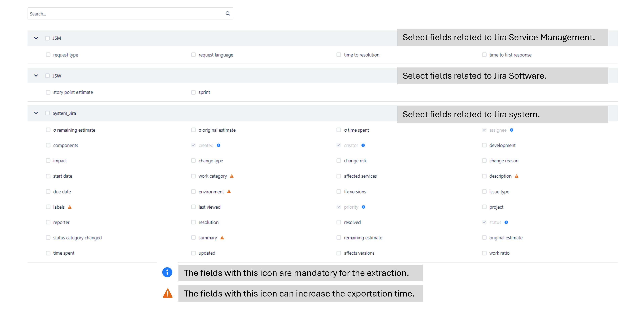This screenshot has width=644, height=319.
Task: Tick the environment checkbox
Action: click(193, 191)
